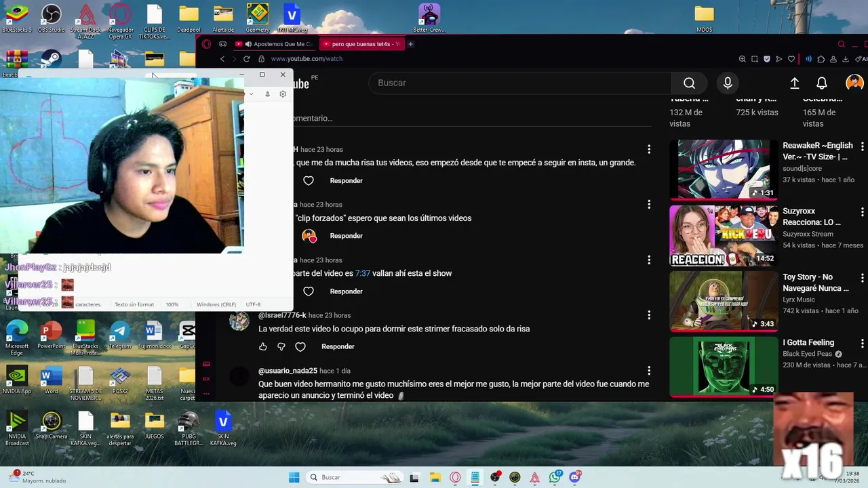Open Toy Story No Navegaré Nunca thumbnail
Viewport: 868px width, 488px height.
pyautogui.click(x=724, y=302)
